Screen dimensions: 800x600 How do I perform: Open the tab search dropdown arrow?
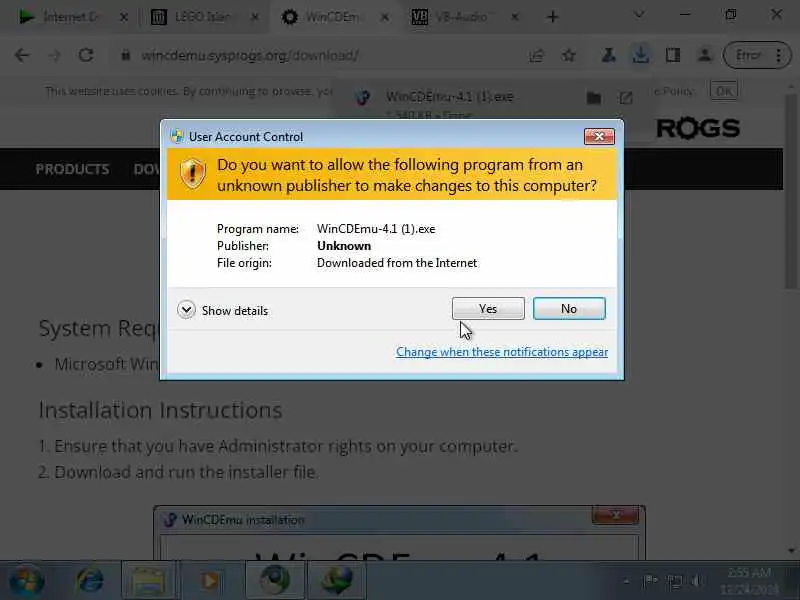pyautogui.click(x=639, y=15)
